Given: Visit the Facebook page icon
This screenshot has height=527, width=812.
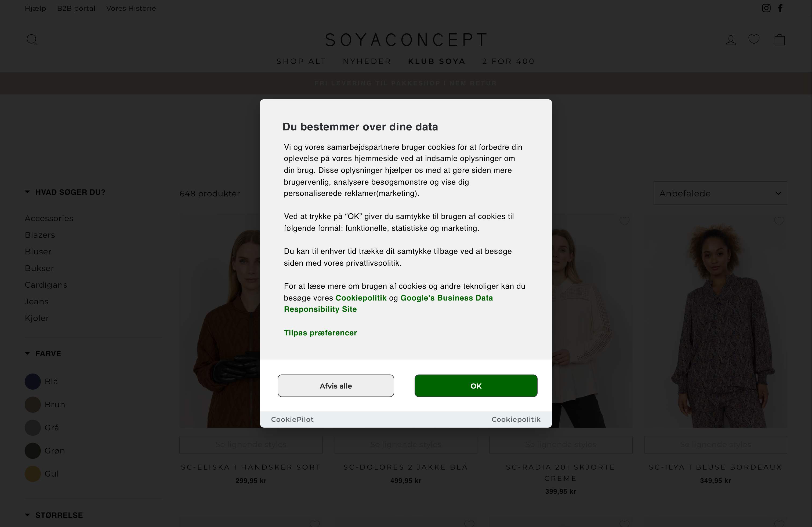Looking at the screenshot, I should pos(780,8).
